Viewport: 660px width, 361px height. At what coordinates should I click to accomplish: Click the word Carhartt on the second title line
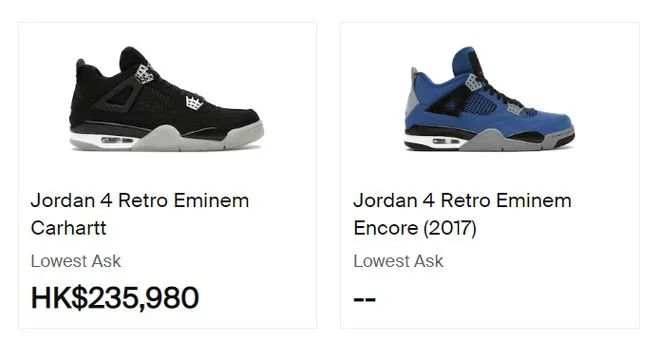69,228
